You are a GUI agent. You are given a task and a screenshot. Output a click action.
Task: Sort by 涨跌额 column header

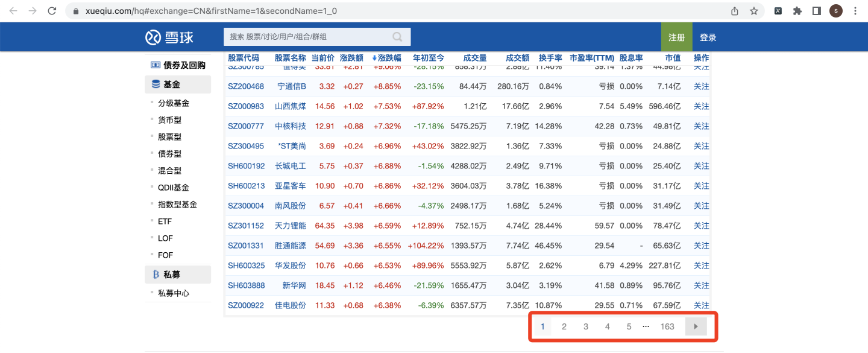[351, 58]
